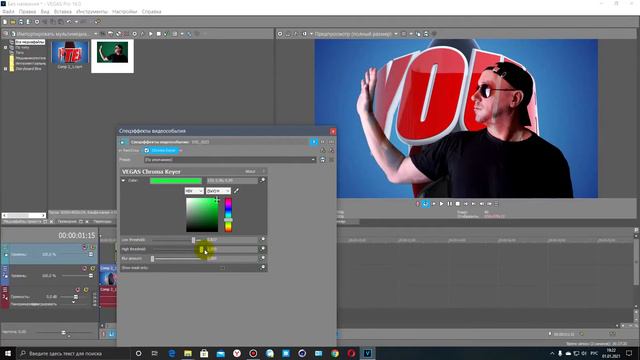Click the Open project folder icon

13,22
